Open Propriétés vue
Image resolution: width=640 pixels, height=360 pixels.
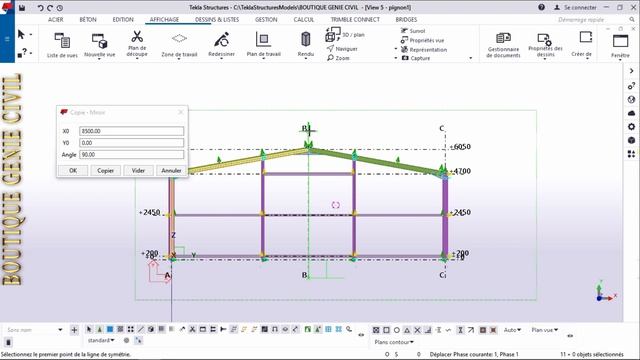click(x=422, y=40)
